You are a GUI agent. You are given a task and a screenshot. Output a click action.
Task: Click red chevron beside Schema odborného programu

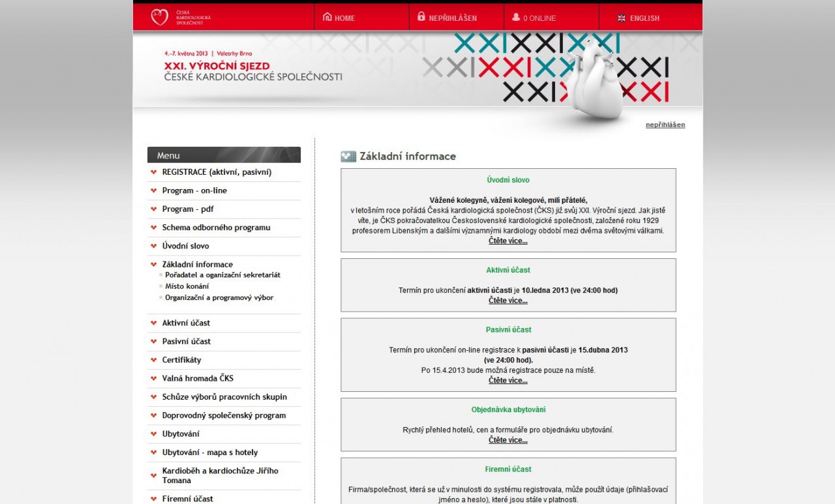coord(154,228)
